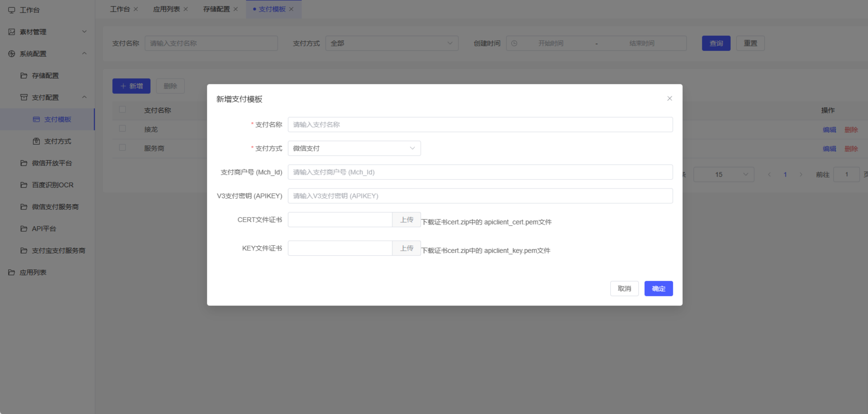Screen dimensions: 868x414
Task: Click the 支付方式 bag icon
Action: [36, 141]
